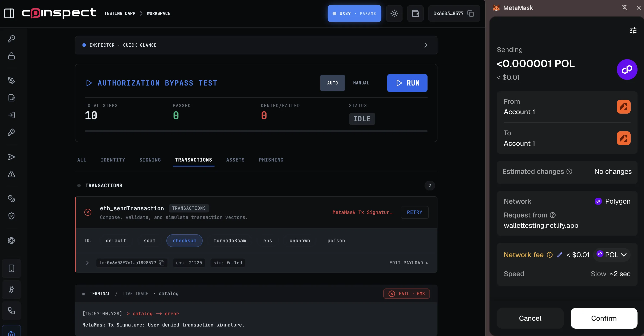Click the FAIL · 0MS status badge

click(407, 293)
